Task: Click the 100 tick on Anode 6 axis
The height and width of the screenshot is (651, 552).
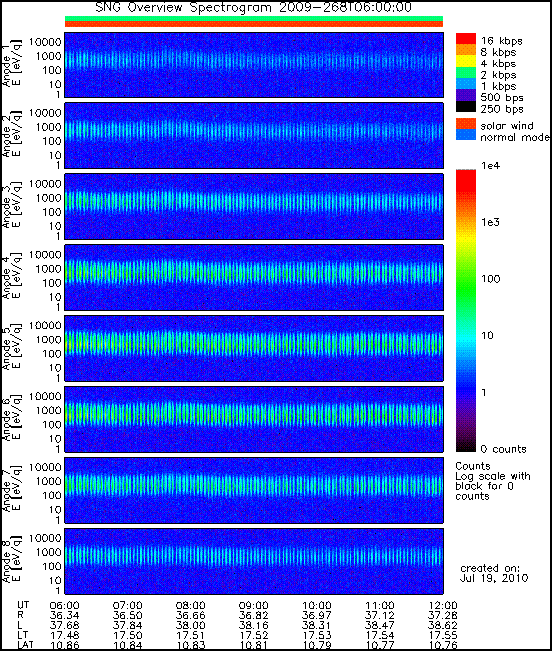Action: pyautogui.click(x=52, y=425)
